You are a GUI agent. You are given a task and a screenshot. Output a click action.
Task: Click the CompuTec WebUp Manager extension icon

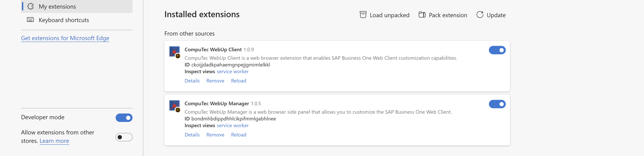(174, 106)
